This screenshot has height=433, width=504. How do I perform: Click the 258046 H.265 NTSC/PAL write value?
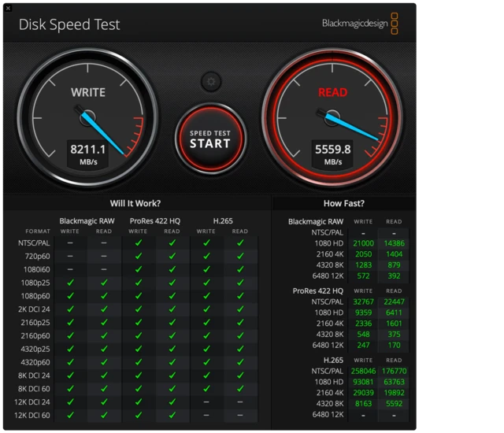coord(364,372)
